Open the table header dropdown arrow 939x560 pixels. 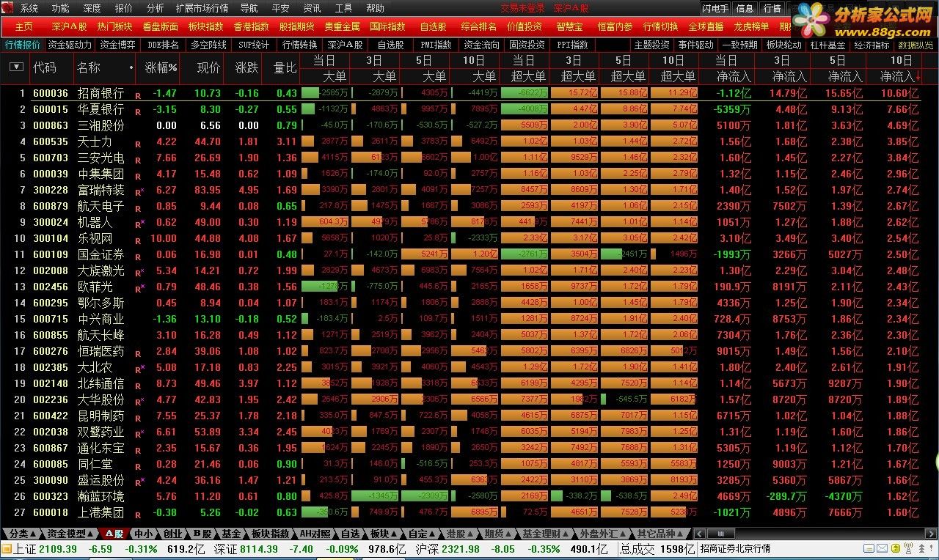click(16, 67)
